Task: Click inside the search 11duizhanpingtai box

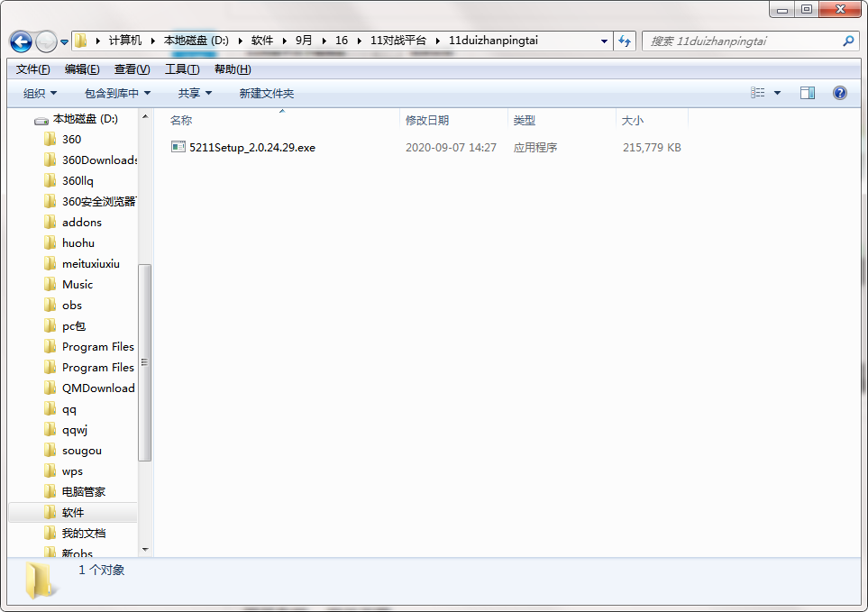Action: tap(721, 41)
